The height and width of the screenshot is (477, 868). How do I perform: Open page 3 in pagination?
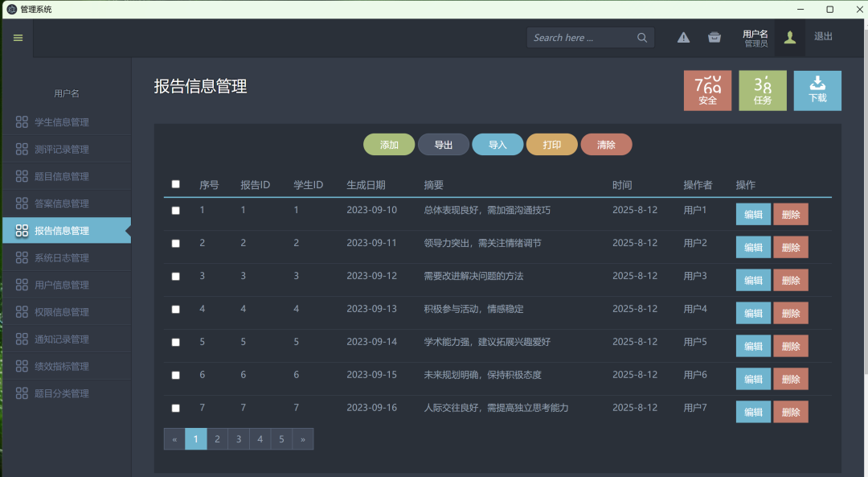click(239, 439)
